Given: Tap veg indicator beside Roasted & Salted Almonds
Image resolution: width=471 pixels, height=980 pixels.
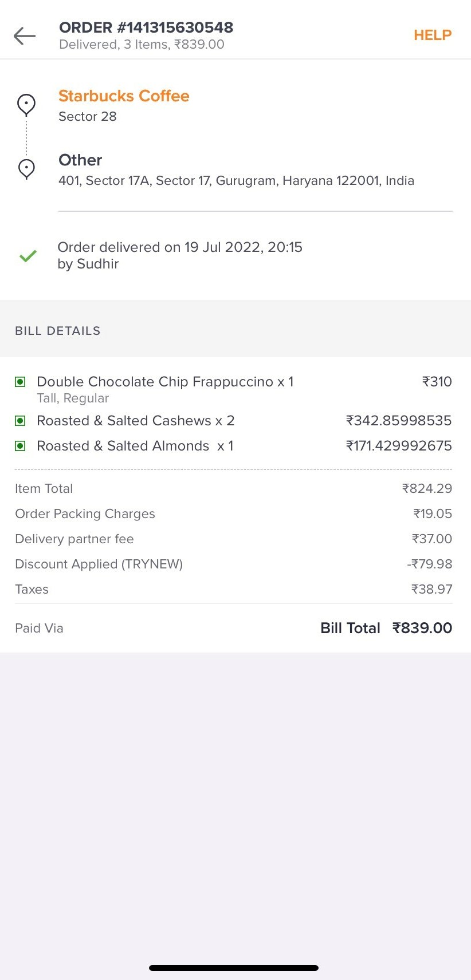Looking at the screenshot, I should [x=20, y=446].
